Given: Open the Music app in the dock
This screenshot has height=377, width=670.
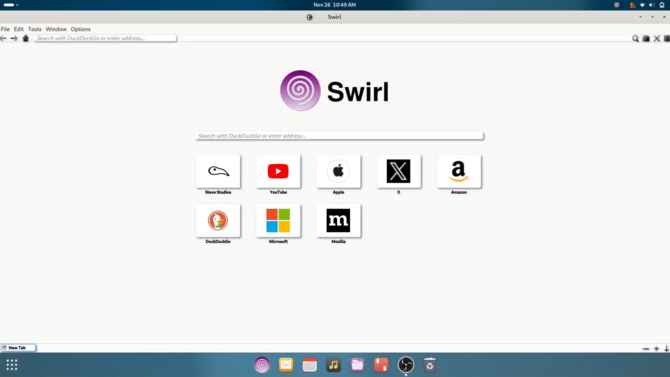Looking at the screenshot, I should [334, 365].
